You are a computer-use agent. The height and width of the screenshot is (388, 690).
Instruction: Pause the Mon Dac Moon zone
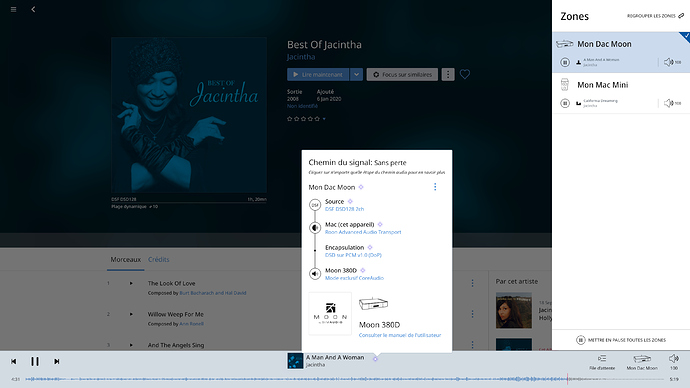565,62
